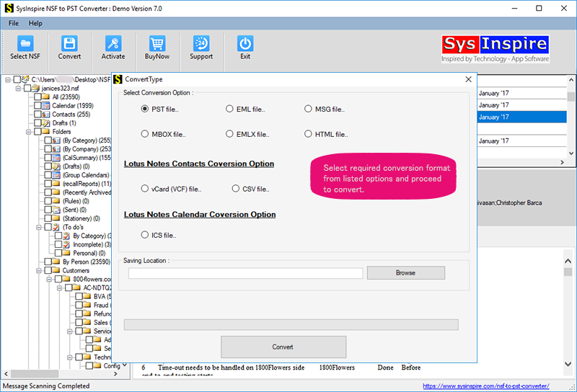Click the Calendar (1999) folder icon
Image resolution: width=577 pixels, height=392 pixels.
tap(46, 105)
